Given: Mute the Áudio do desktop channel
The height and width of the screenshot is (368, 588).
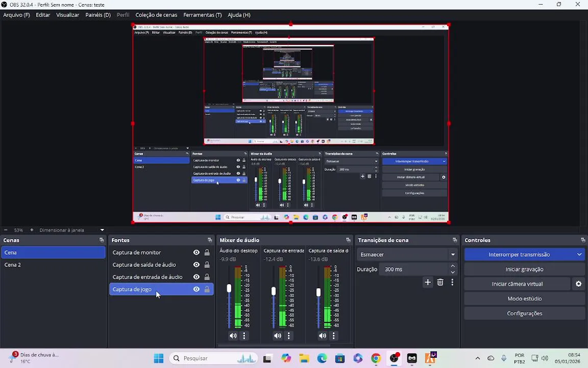Looking at the screenshot, I should (x=233, y=336).
